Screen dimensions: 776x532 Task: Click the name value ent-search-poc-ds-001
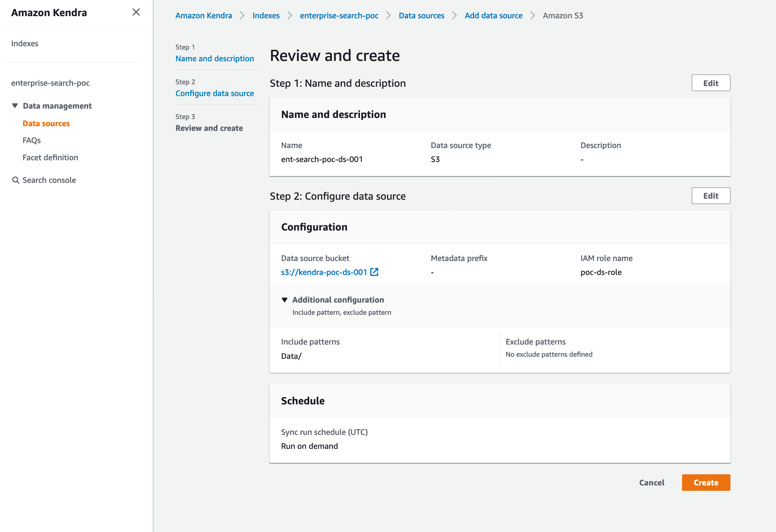(322, 159)
